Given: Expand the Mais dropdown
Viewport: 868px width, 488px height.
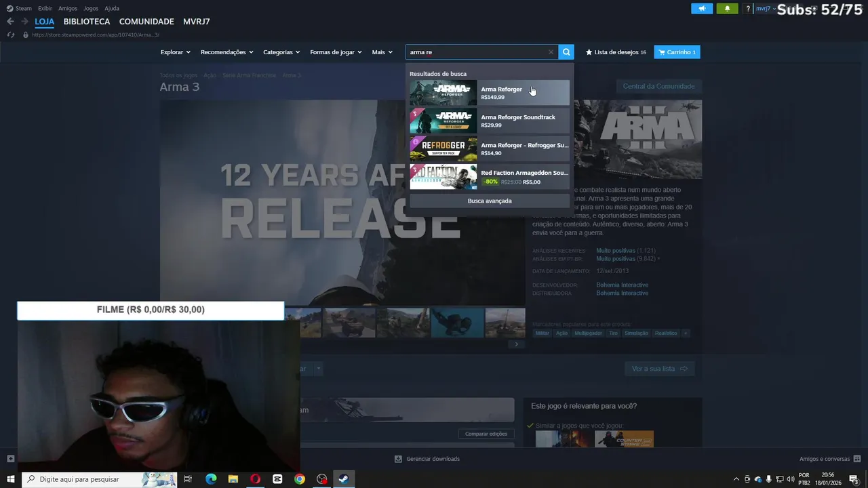Looking at the screenshot, I should (x=382, y=52).
